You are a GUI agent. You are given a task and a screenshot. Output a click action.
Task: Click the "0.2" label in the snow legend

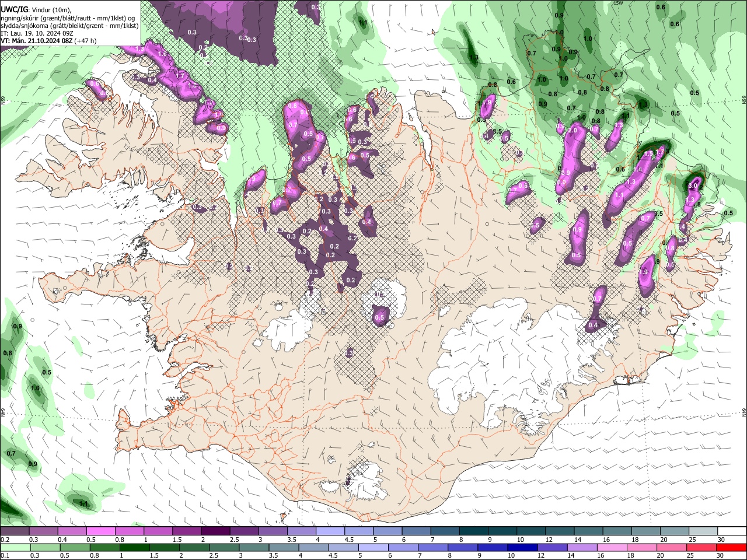(x=4, y=540)
